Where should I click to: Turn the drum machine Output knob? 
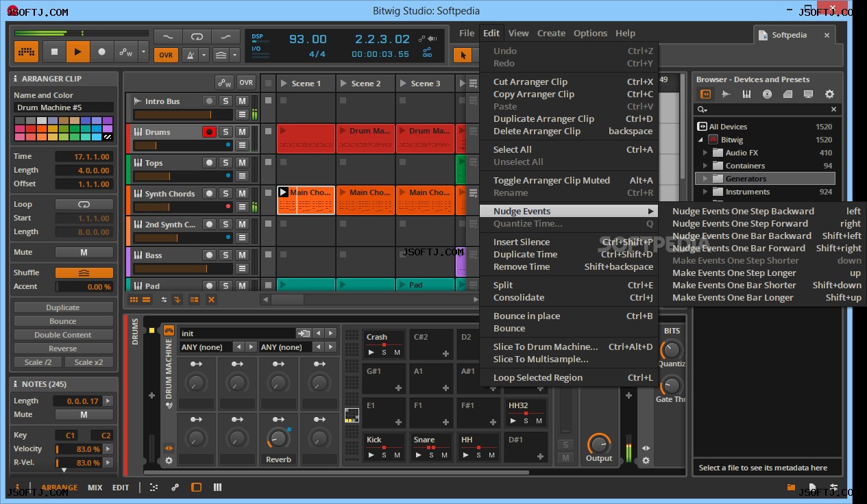click(x=599, y=444)
